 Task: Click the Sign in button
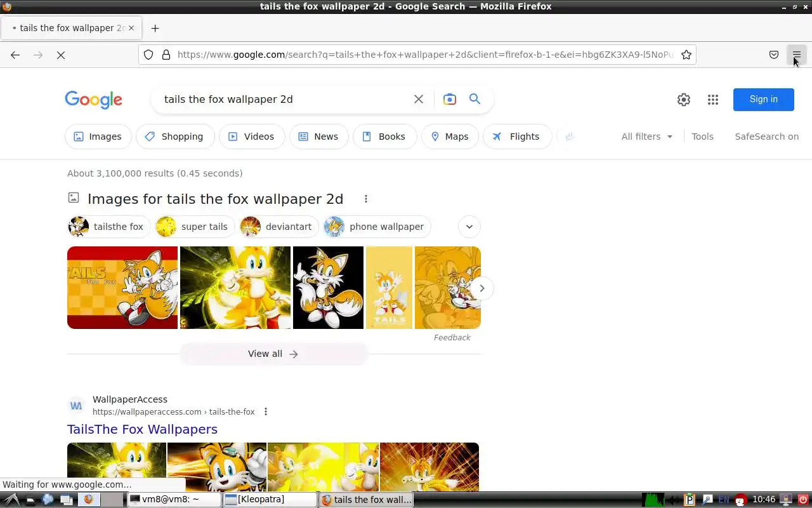763,99
